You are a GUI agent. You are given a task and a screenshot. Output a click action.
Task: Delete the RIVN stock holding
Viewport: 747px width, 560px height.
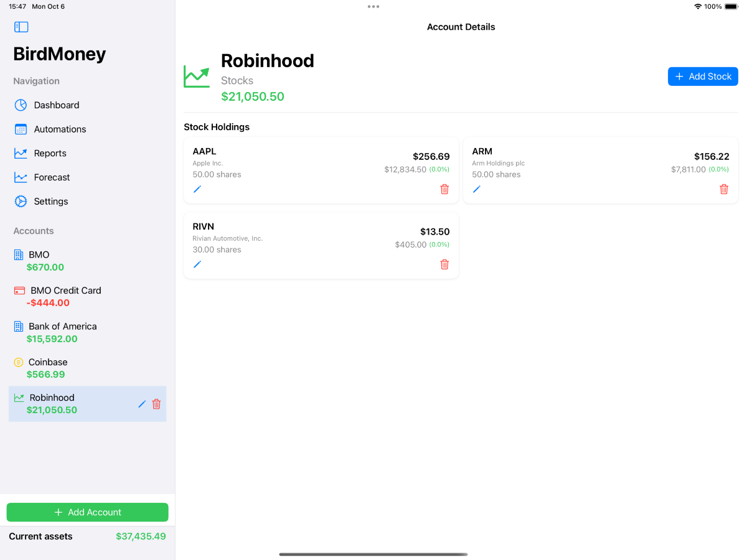(x=444, y=264)
